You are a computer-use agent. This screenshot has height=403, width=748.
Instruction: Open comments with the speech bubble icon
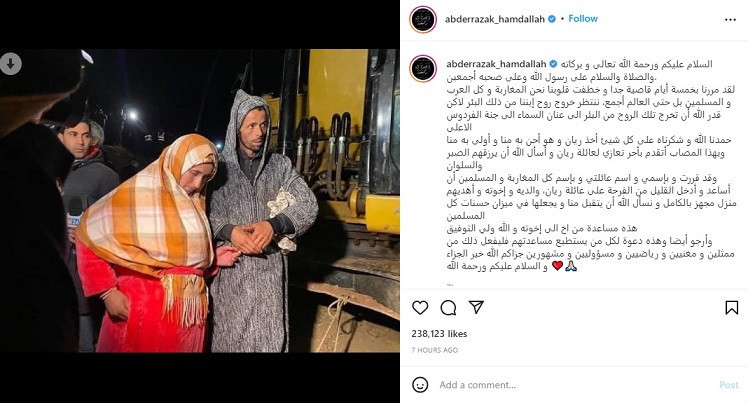point(448,308)
